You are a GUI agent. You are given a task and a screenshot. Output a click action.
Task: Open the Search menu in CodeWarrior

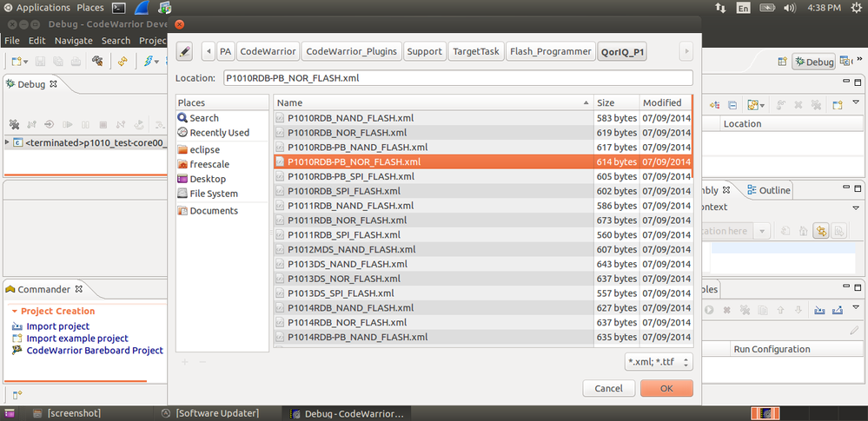(116, 41)
